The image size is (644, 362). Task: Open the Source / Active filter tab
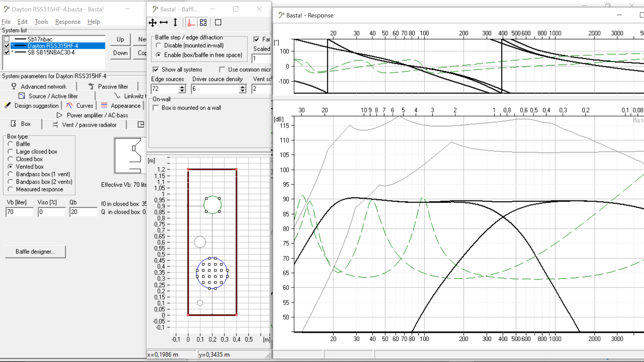click(x=48, y=96)
